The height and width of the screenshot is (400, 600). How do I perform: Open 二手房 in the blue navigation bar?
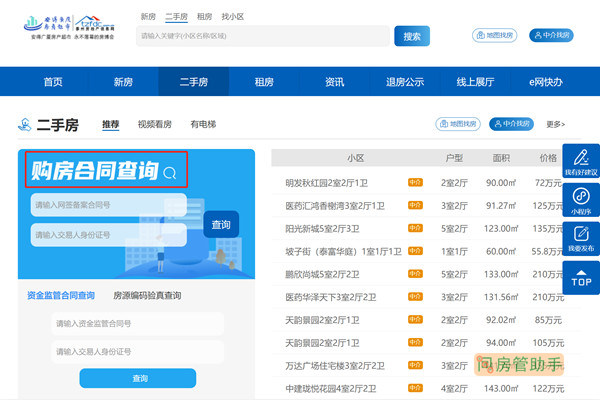[x=194, y=82]
